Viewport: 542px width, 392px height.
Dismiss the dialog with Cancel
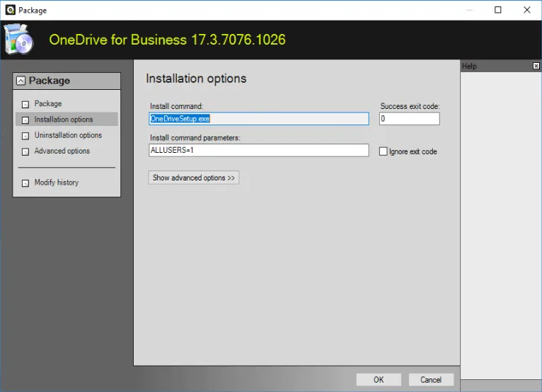tap(431, 379)
